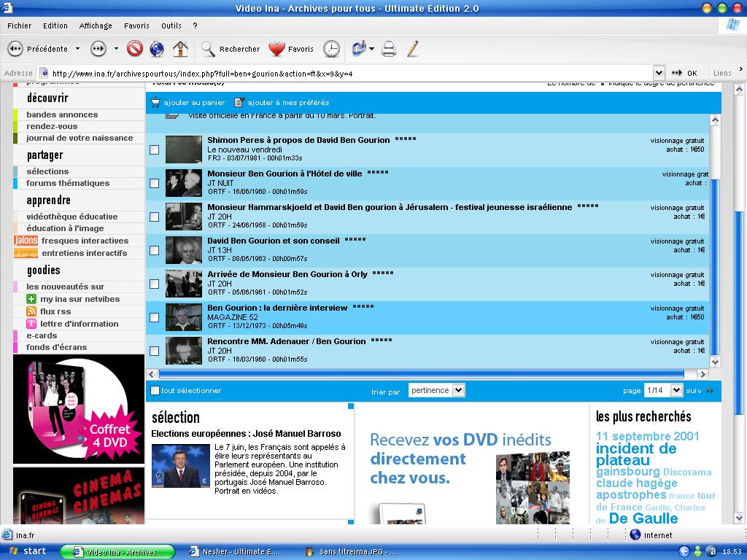This screenshot has width=747, height=560.
Task: Open the Coffret 4 DVD banner
Action: coord(79,409)
